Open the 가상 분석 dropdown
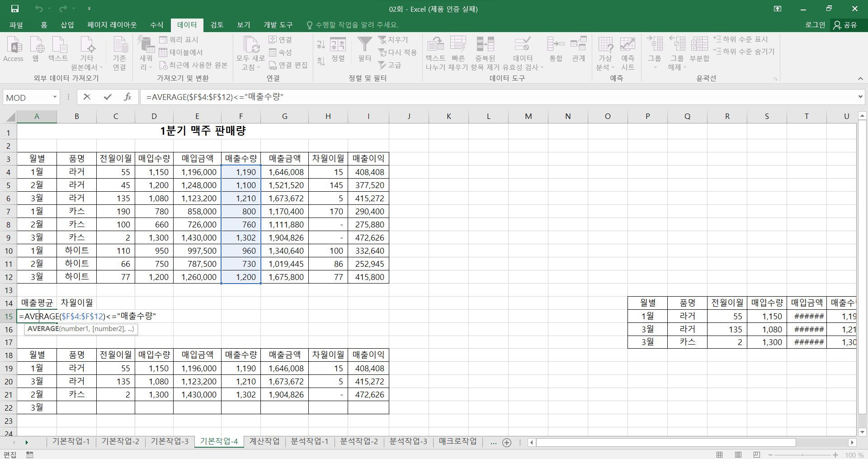The height and width of the screenshot is (459, 868). [605, 53]
